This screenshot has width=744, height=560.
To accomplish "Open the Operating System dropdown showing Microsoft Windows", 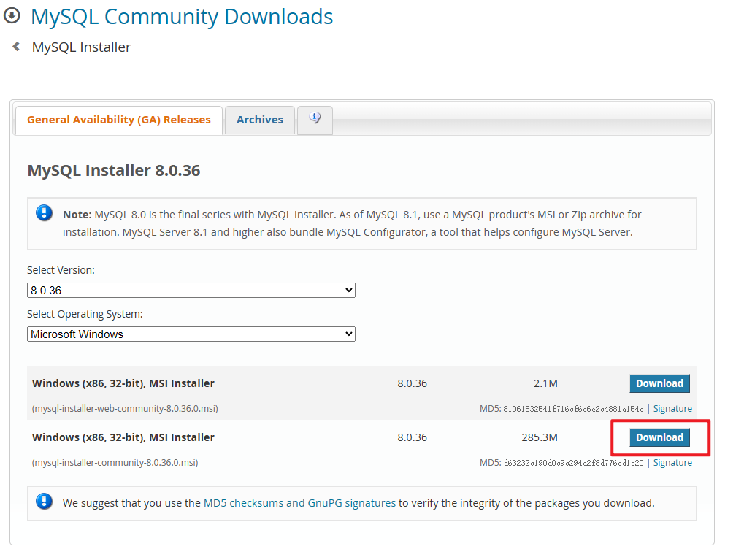I will tap(191, 334).
